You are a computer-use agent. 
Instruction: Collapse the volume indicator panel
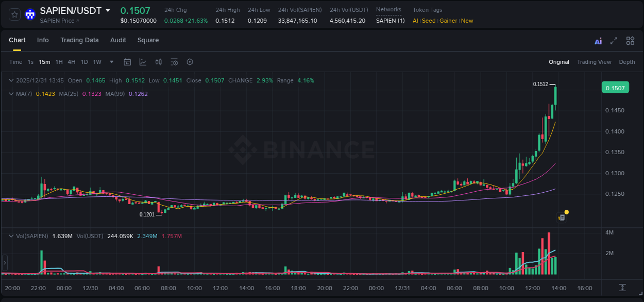(10, 236)
